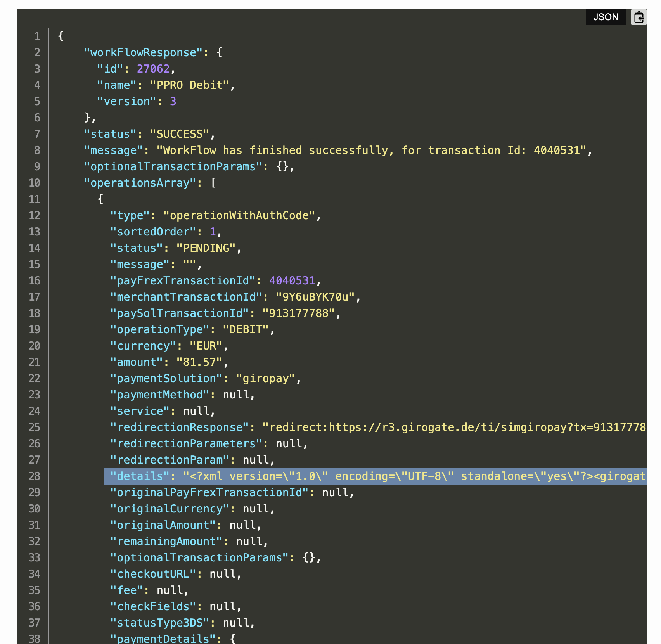The height and width of the screenshot is (644, 661).
Task: Select the amount value "81.57"
Action: click(200, 362)
